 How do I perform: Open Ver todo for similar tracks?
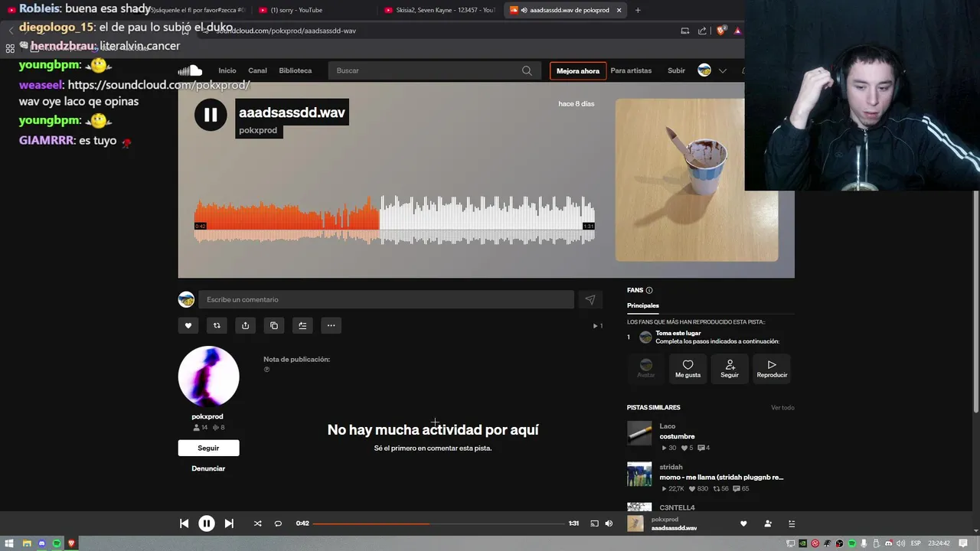[782, 408]
